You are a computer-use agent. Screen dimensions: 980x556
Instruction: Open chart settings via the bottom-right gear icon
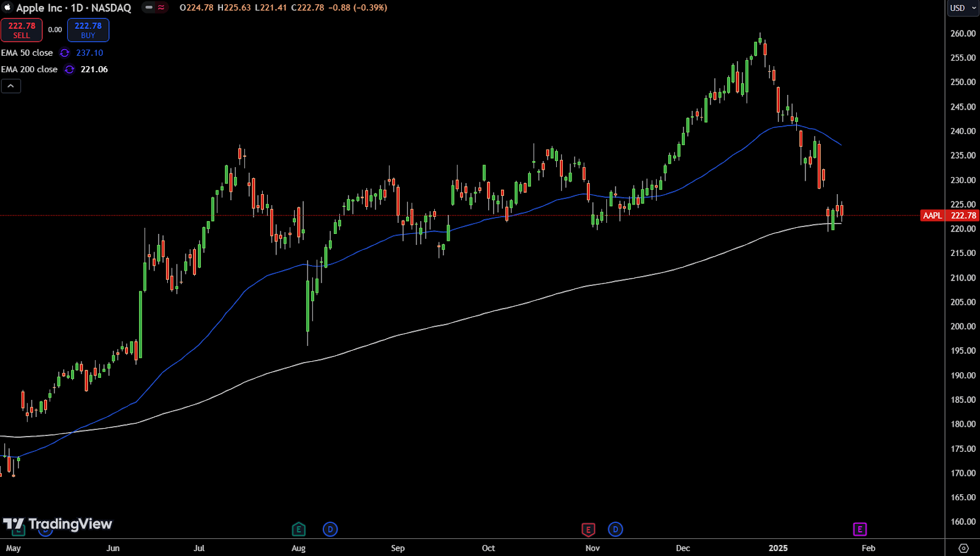coord(963,548)
